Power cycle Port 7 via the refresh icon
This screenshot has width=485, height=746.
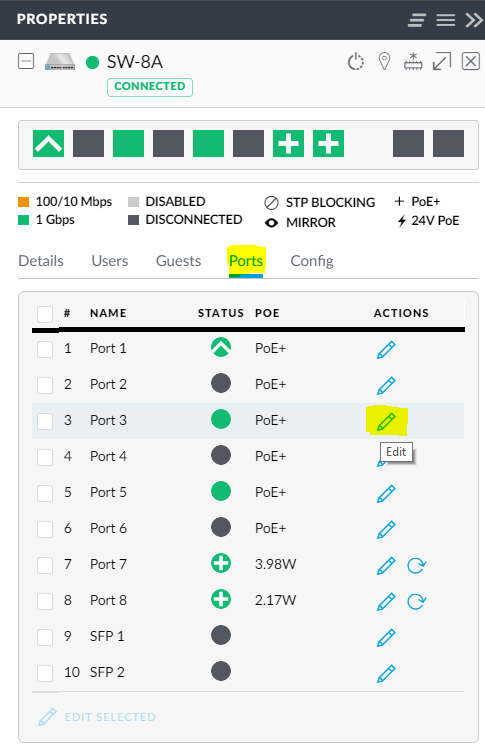click(x=416, y=565)
